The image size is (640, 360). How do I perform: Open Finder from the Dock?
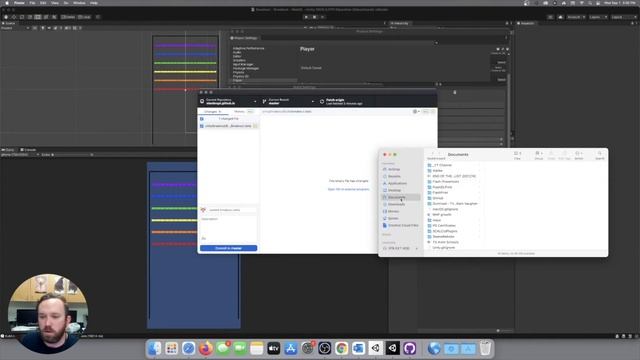coord(155,348)
